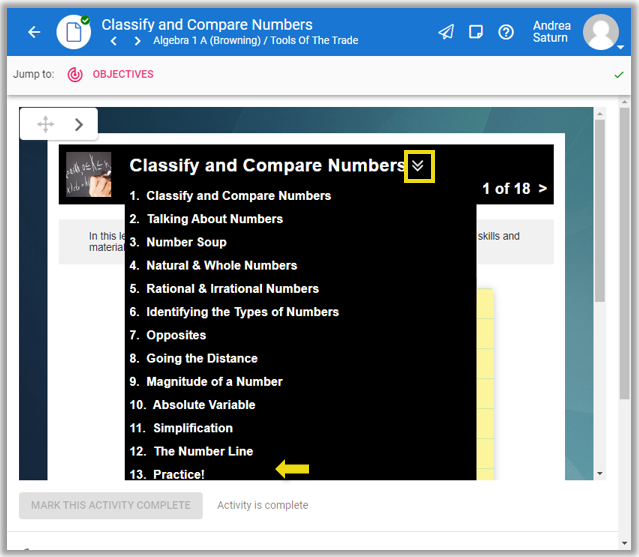Image resolution: width=639 pixels, height=557 pixels.
Task: Click the page list scroll down arrow
Action: point(600,473)
